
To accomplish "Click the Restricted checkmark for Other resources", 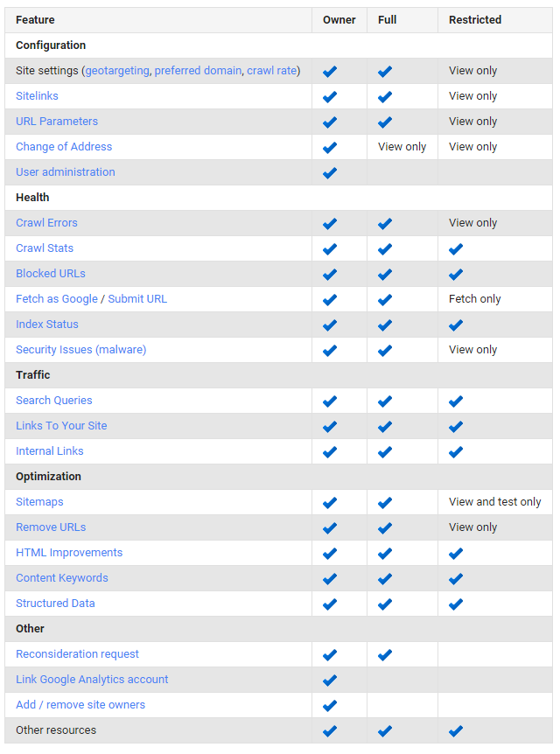I will 456,730.
